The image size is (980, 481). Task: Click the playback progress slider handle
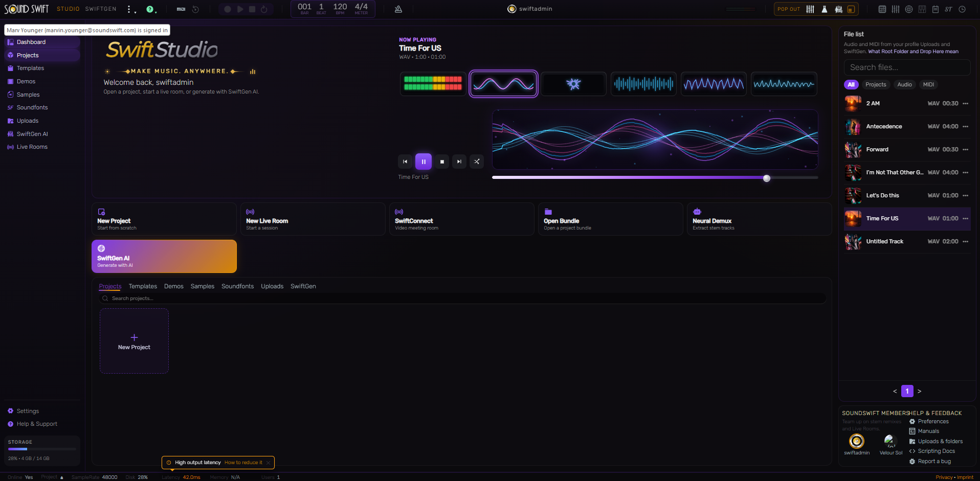pyautogui.click(x=767, y=178)
